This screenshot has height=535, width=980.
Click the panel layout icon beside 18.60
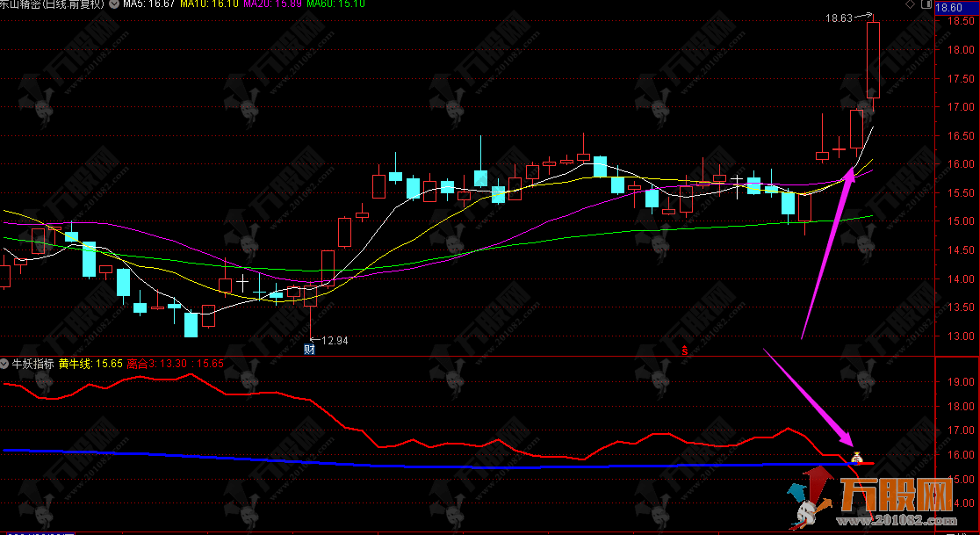pos(926,5)
